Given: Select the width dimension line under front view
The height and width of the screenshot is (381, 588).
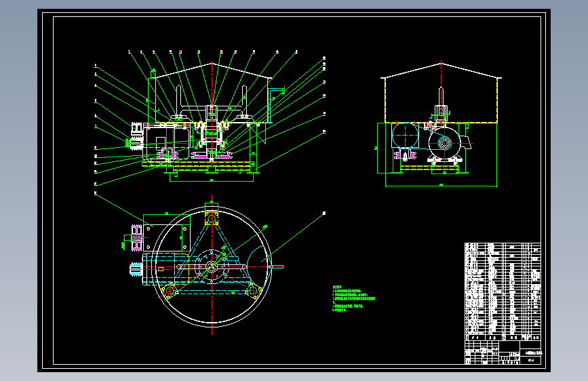Looking at the screenshot, I should [212, 181].
